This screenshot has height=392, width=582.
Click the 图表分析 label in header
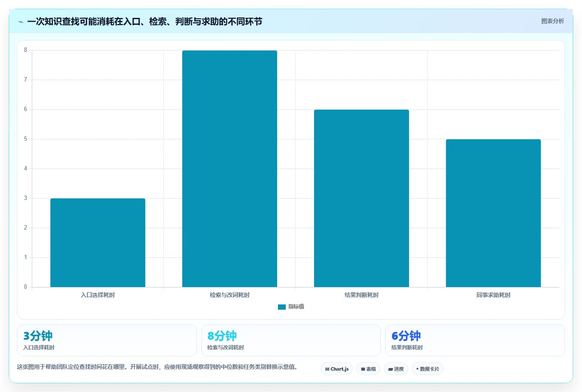click(552, 21)
